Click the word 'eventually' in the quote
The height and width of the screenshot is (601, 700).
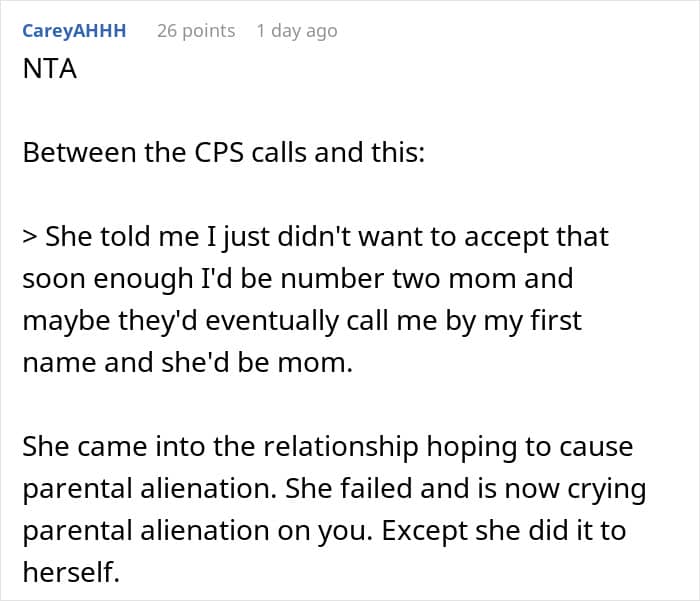coord(272,321)
